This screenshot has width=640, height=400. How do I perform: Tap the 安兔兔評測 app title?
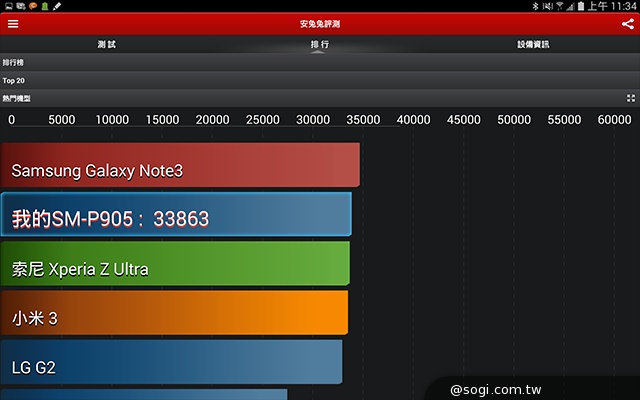coord(320,23)
